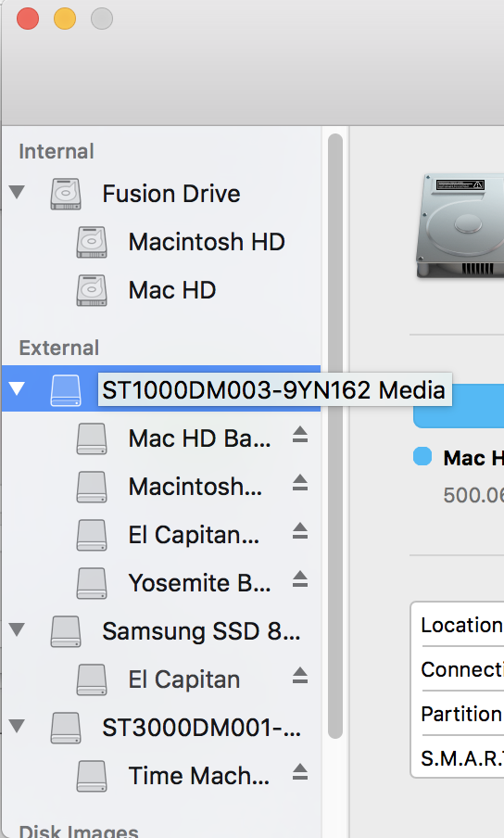Click the Time Mach... volume icon
The width and height of the screenshot is (504, 838).
pyautogui.click(x=92, y=776)
